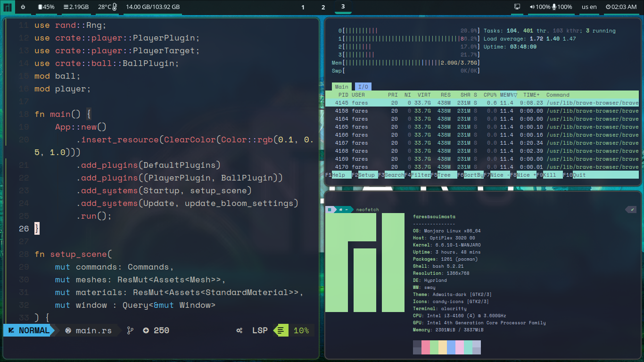
Task: Select the htop process row with PID 4164
Action: (x=482, y=119)
